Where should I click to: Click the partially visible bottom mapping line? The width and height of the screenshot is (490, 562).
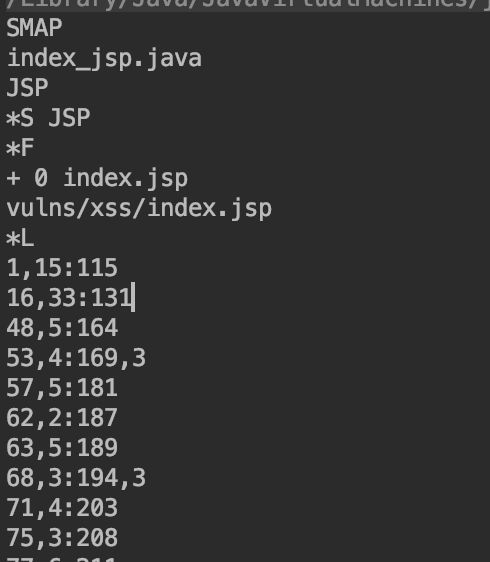click(62, 559)
